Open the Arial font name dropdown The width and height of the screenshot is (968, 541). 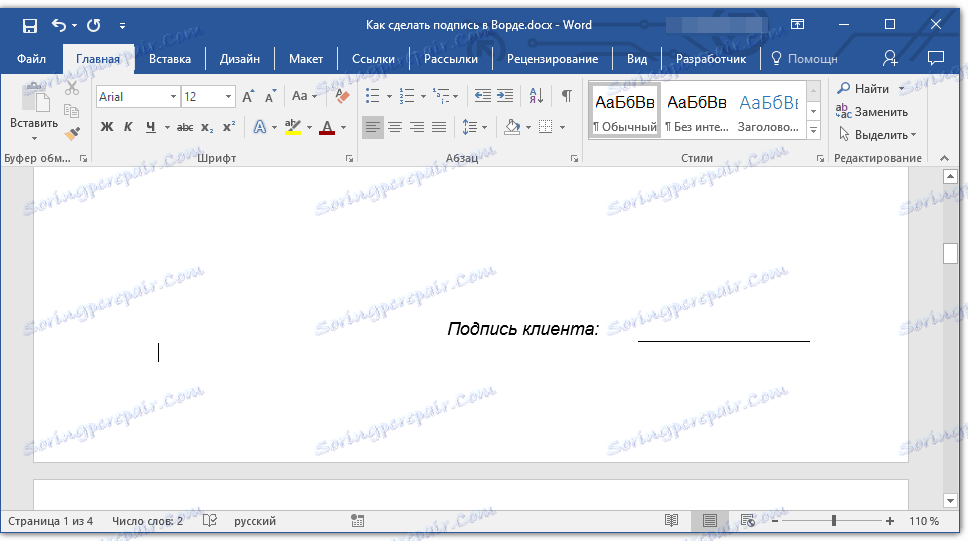click(173, 97)
